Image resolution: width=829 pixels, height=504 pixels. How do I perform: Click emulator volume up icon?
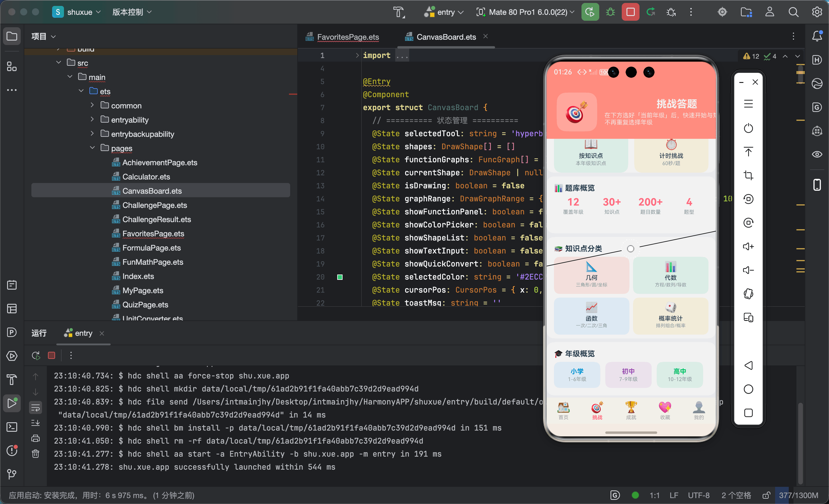point(748,246)
